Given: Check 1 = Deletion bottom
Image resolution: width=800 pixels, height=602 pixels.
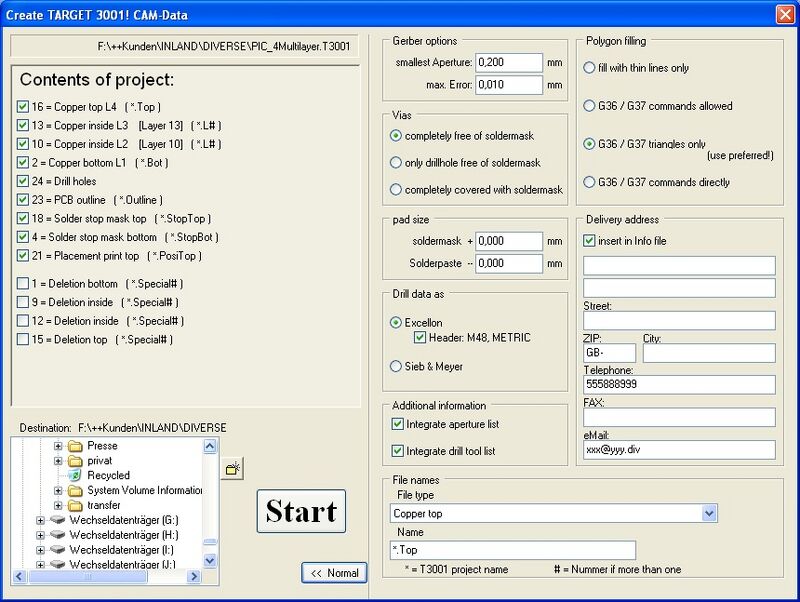Looking at the screenshot, I should (x=22, y=284).
